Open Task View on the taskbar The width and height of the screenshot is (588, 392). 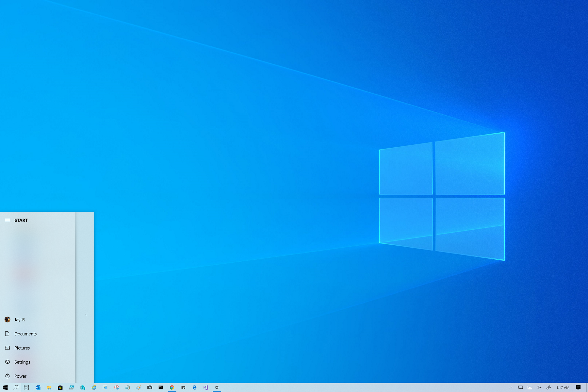[27, 387]
